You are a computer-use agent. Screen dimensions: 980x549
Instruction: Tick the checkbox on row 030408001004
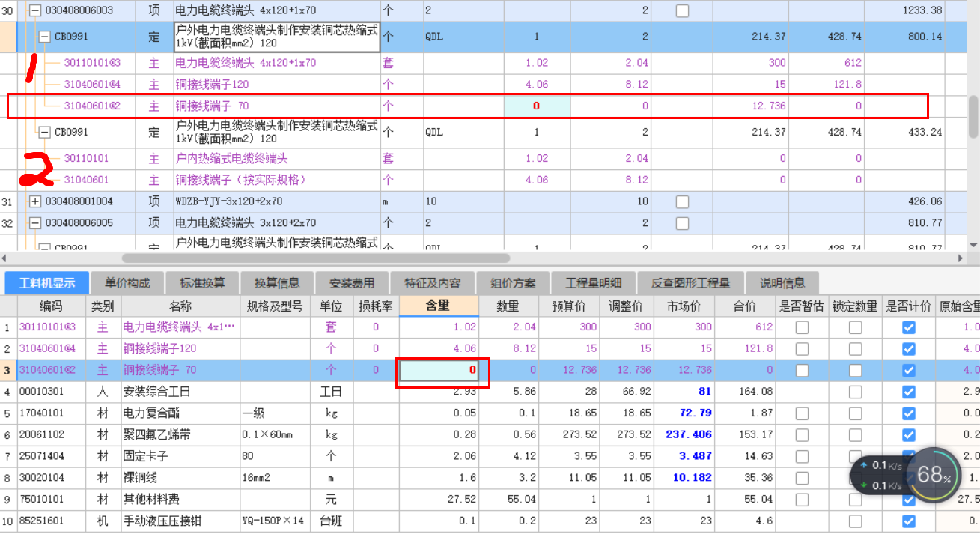click(x=681, y=202)
